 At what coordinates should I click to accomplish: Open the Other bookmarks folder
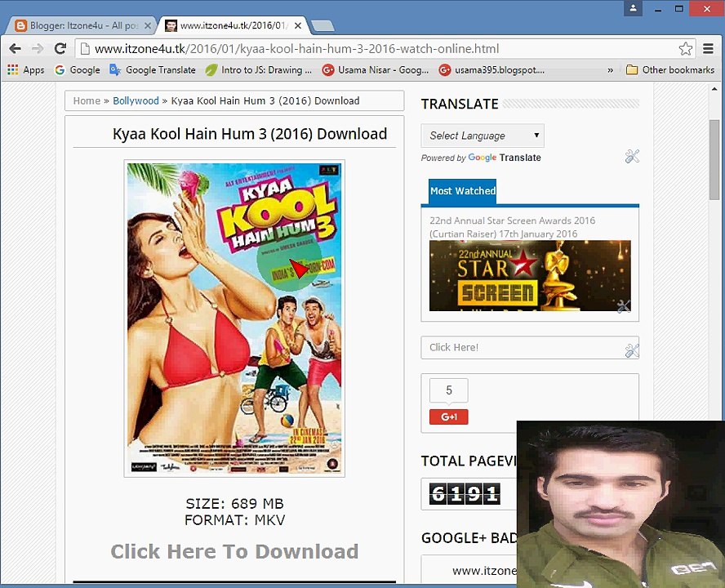670,70
